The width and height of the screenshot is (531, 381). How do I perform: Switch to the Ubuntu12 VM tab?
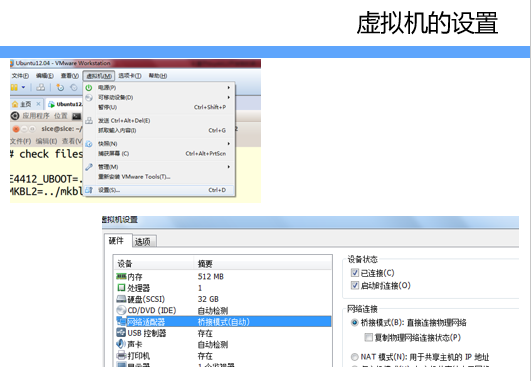coord(64,104)
